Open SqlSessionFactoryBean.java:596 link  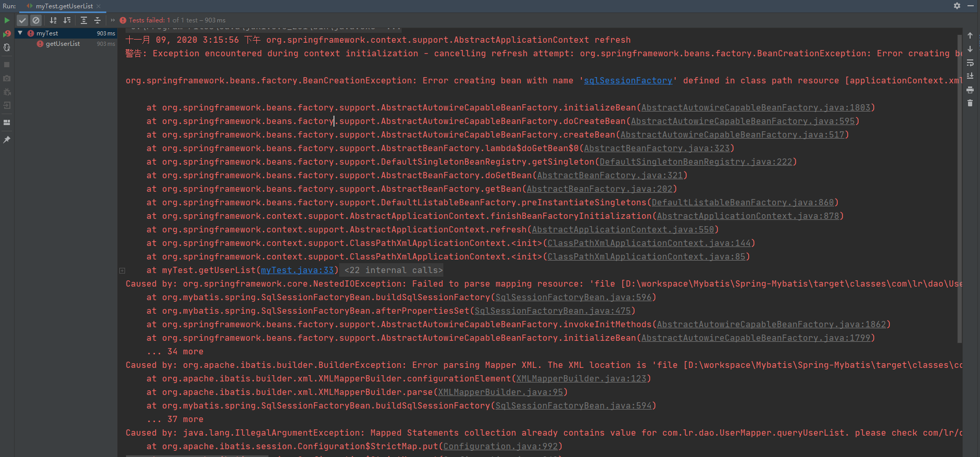[573, 298]
